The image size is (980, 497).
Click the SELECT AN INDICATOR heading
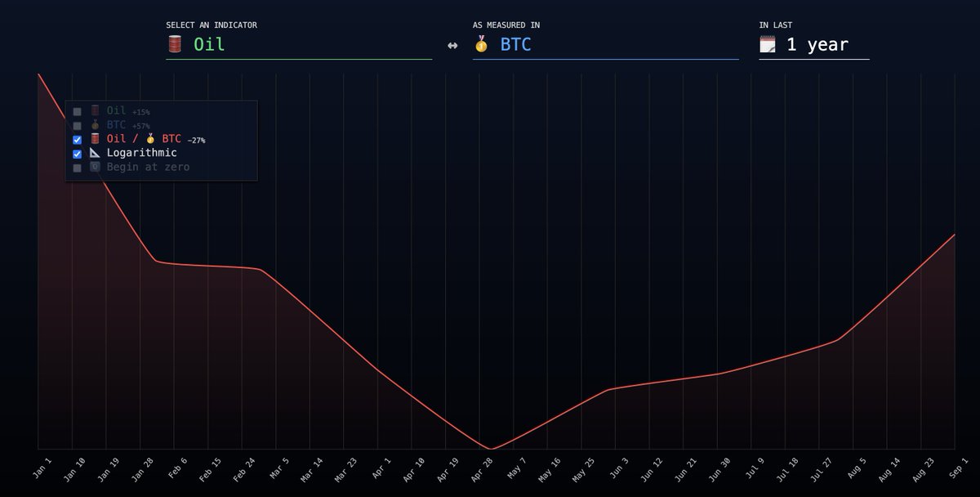pyautogui.click(x=212, y=25)
